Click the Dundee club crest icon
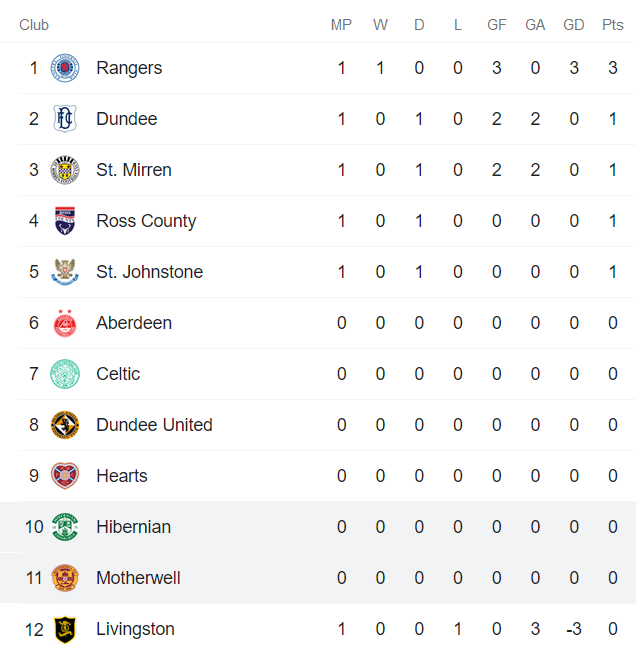Screen dimensions: 636x664 65,119
